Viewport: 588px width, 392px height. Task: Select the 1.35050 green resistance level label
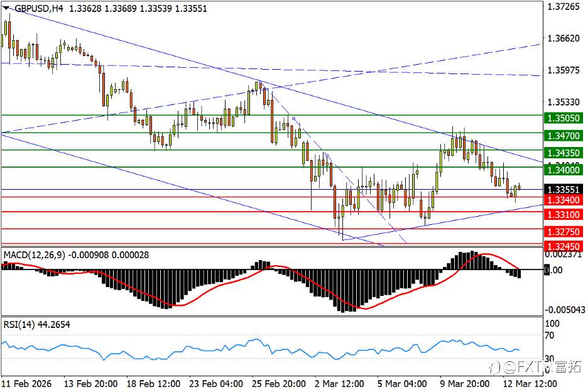point(563,118)
